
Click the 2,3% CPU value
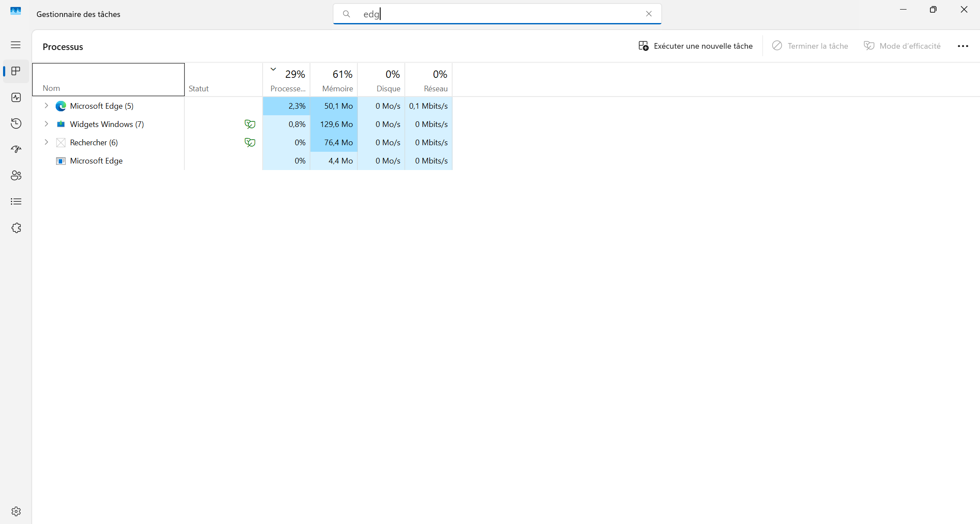point(297,106)
